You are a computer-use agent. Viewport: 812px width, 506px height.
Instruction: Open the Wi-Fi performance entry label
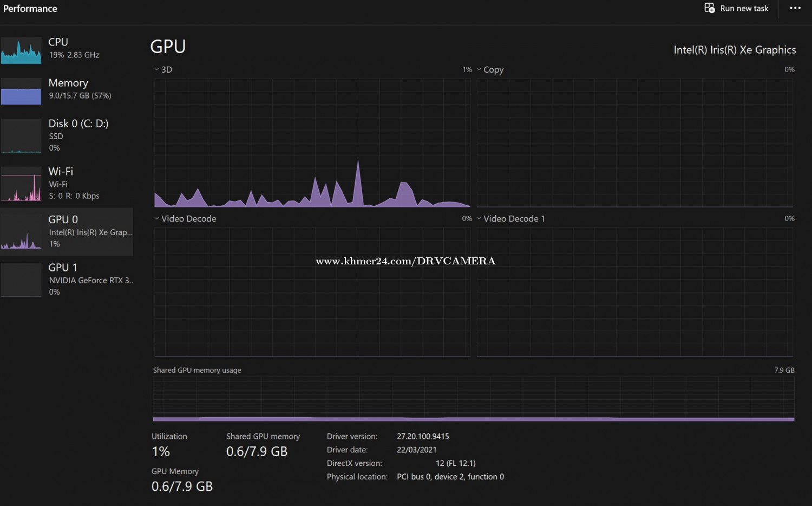pos(61,171)
